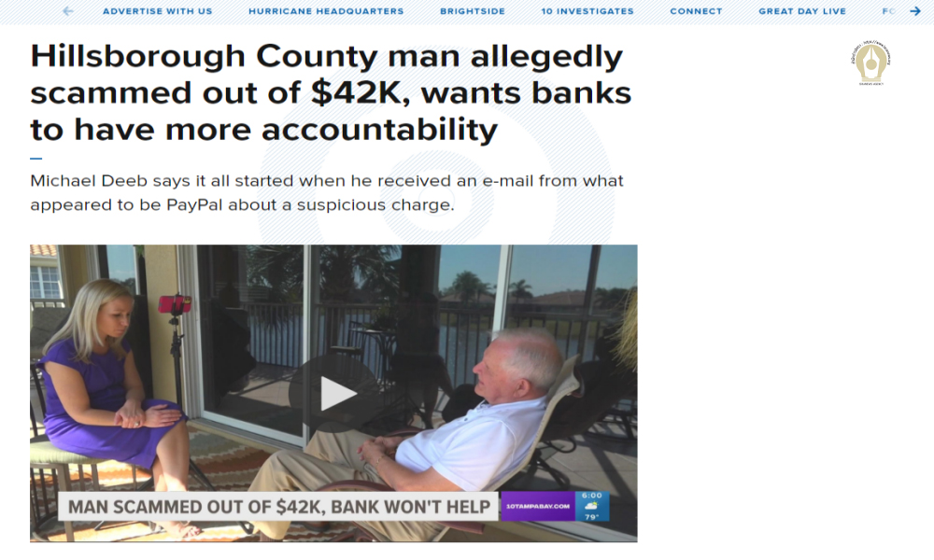This screenshot has width=934, height=560.
Task: Click the 6:00 time display in the video
Action: click(591, 495)
